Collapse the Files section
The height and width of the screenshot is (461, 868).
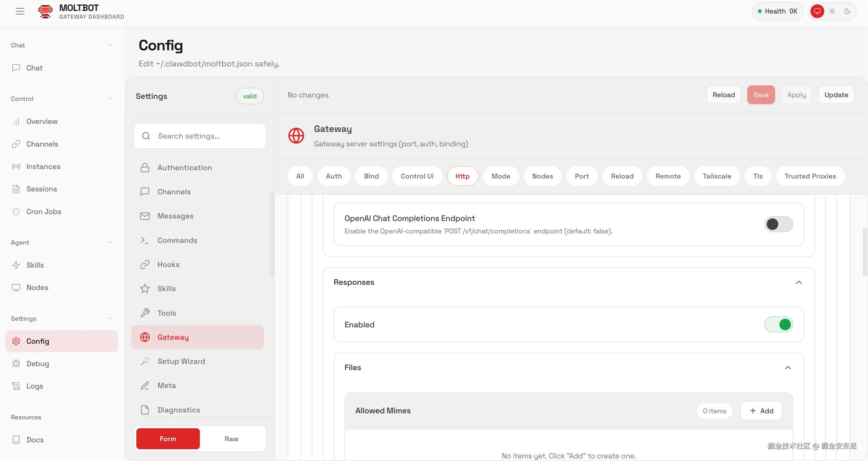788,368
